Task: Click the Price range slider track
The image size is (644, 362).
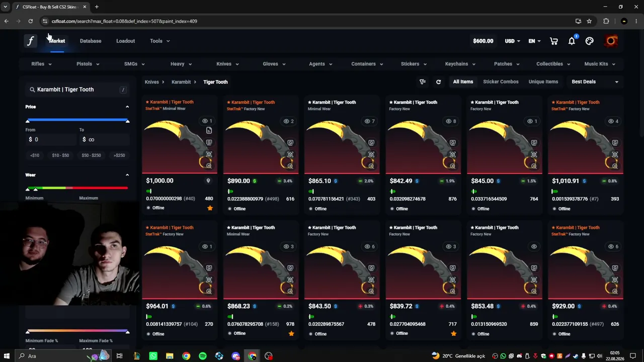Action: click(x=77, y=120)
